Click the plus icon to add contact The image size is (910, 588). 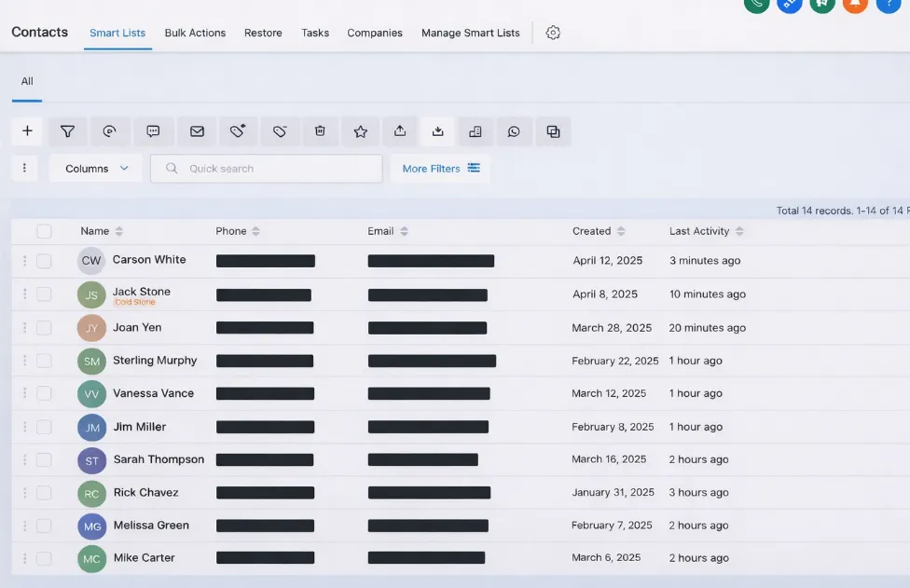27,131
